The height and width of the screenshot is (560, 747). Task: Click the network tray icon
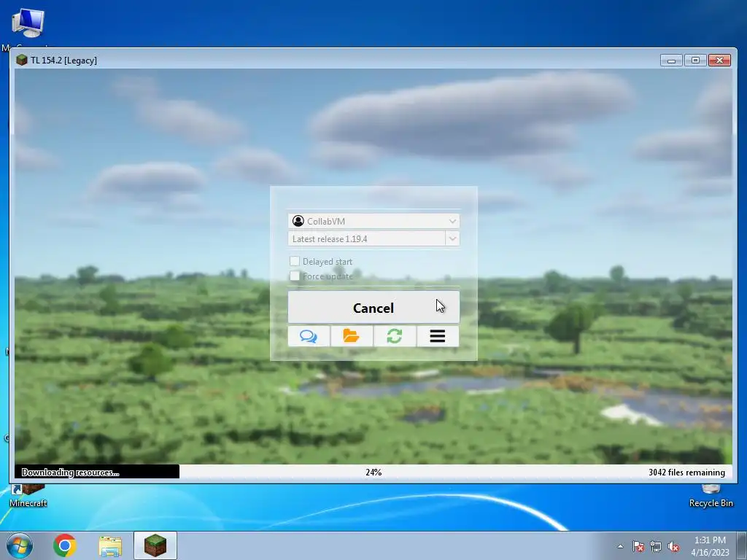[x=656, y=546]
